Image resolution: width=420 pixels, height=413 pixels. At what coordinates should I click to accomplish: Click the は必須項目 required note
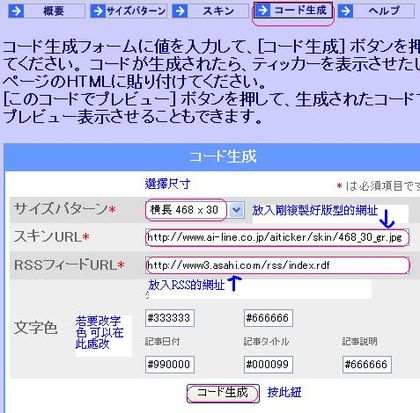click(x=379, y=186)
